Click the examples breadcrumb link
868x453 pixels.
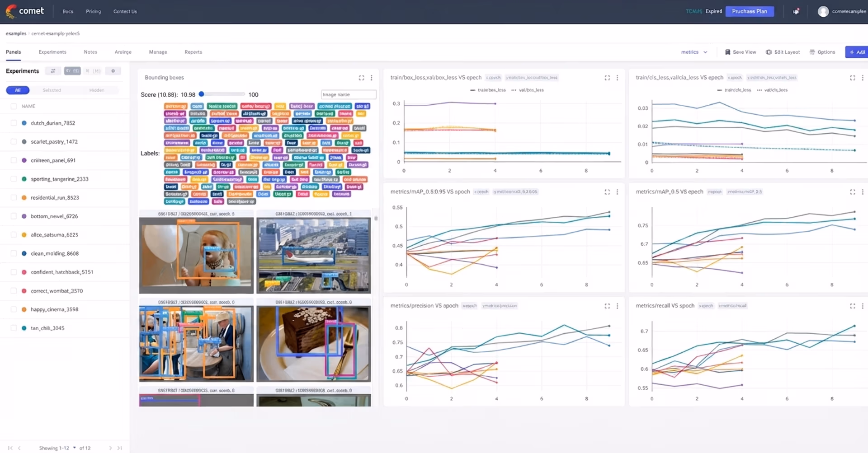tap(16, 33)
